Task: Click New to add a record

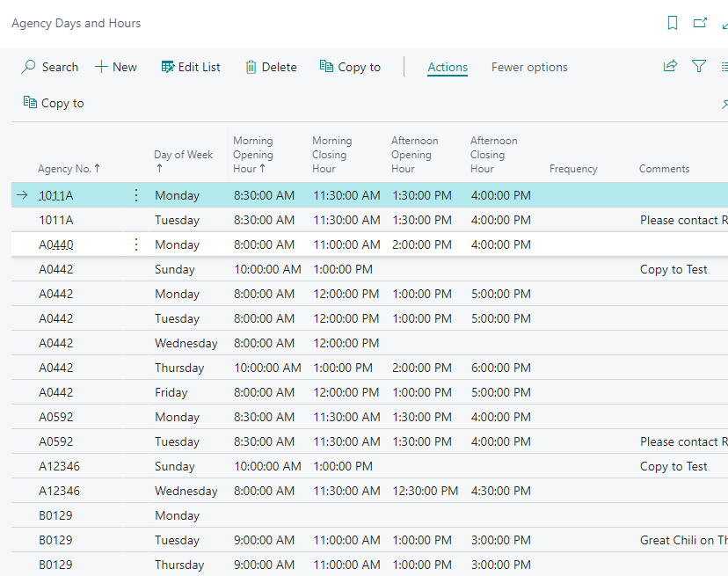Action: coord(116,67)
